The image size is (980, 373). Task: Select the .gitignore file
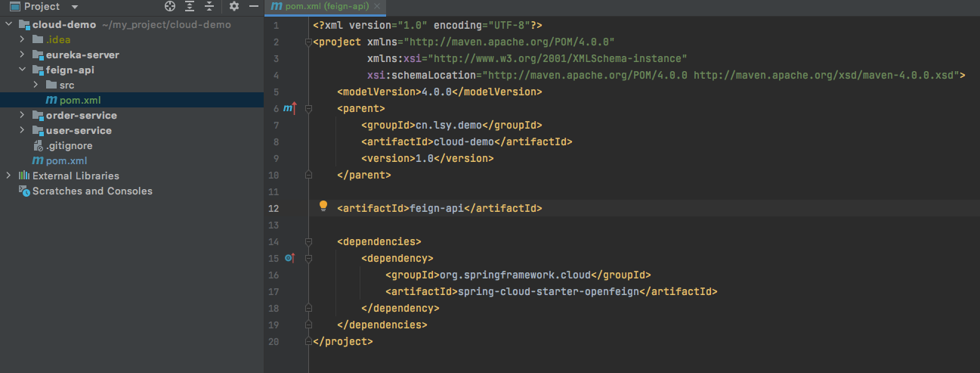click(62, 145)
